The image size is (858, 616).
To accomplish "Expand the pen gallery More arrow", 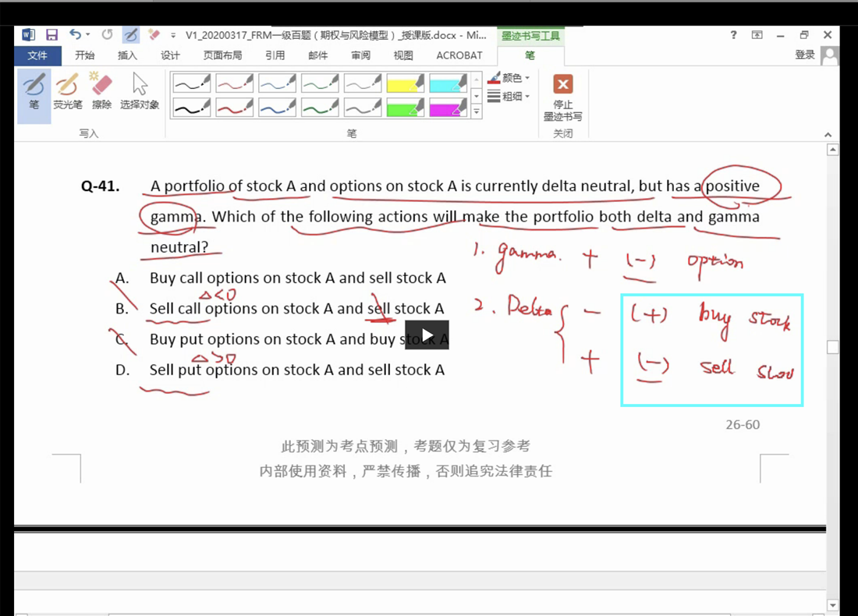I will coord(477,112).
